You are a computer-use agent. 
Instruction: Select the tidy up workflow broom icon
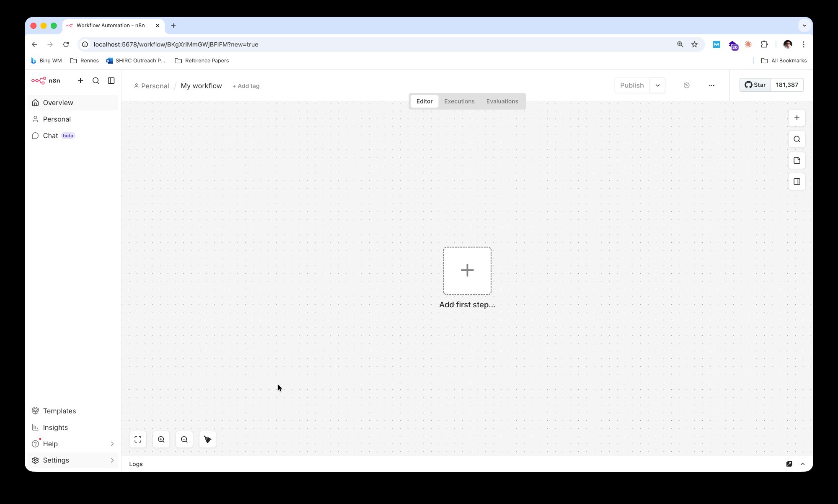pos(207,439)
